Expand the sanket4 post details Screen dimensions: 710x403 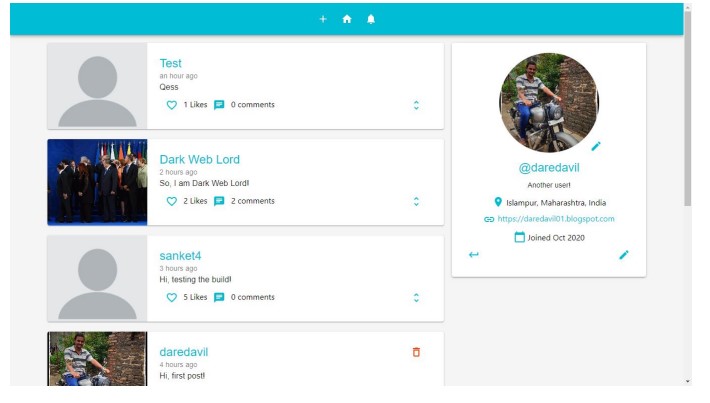(416, 297)
